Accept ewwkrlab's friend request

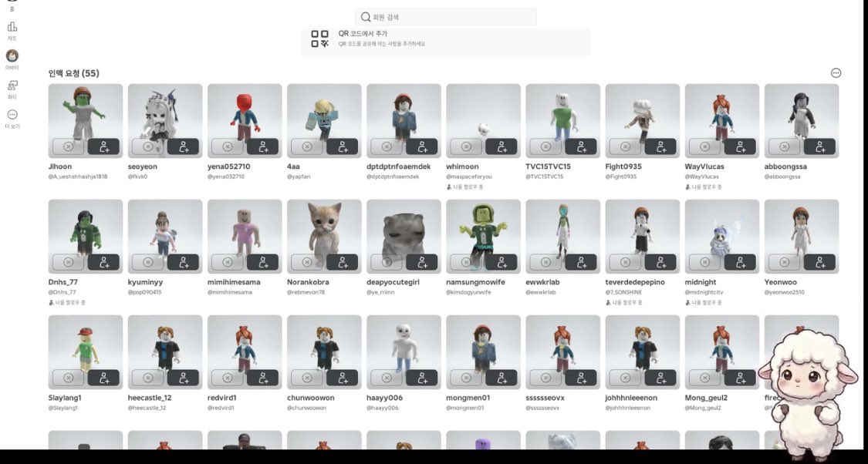click(x=581, y=262)
